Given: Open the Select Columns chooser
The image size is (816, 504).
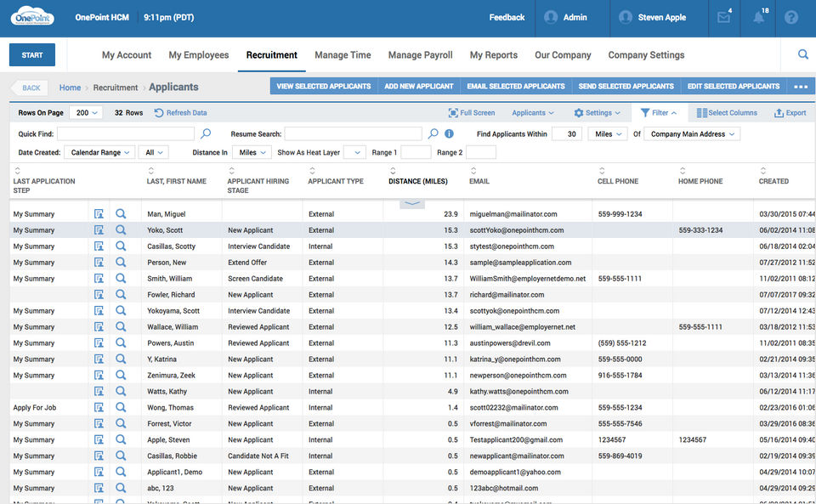Looking at the screenshot, I should [x=727, y=113].
